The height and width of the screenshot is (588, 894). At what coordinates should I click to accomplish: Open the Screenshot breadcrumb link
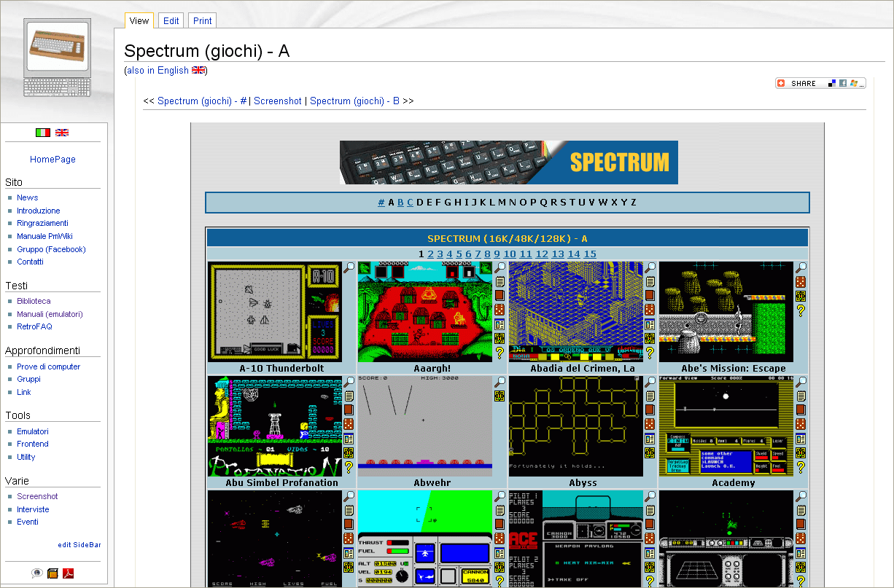pyautogui.click(x=278, y=101)
